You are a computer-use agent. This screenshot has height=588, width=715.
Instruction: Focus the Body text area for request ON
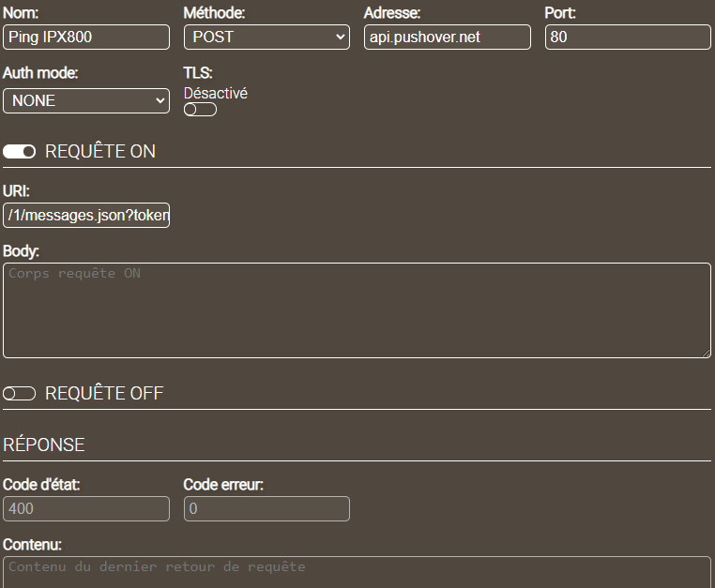(357, 309)
